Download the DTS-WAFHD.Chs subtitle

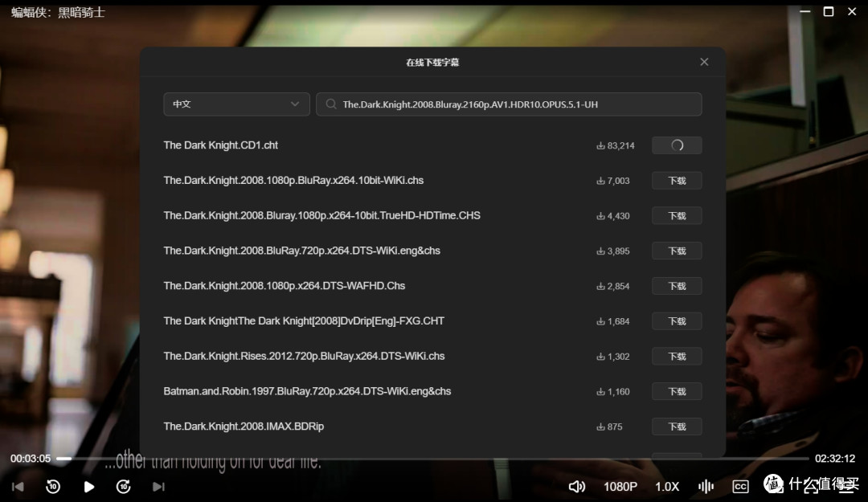point(677,286)
